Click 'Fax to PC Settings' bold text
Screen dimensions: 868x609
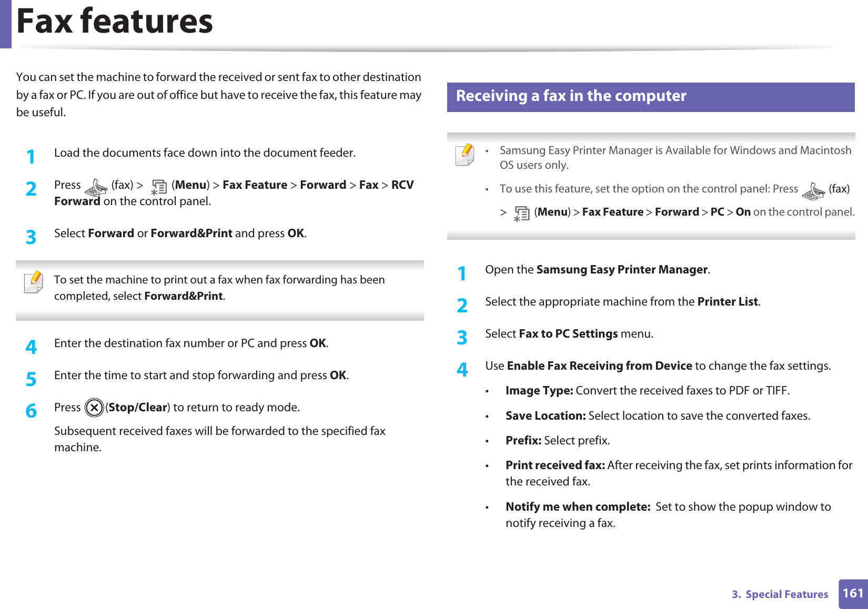click(x=568, y=334)
